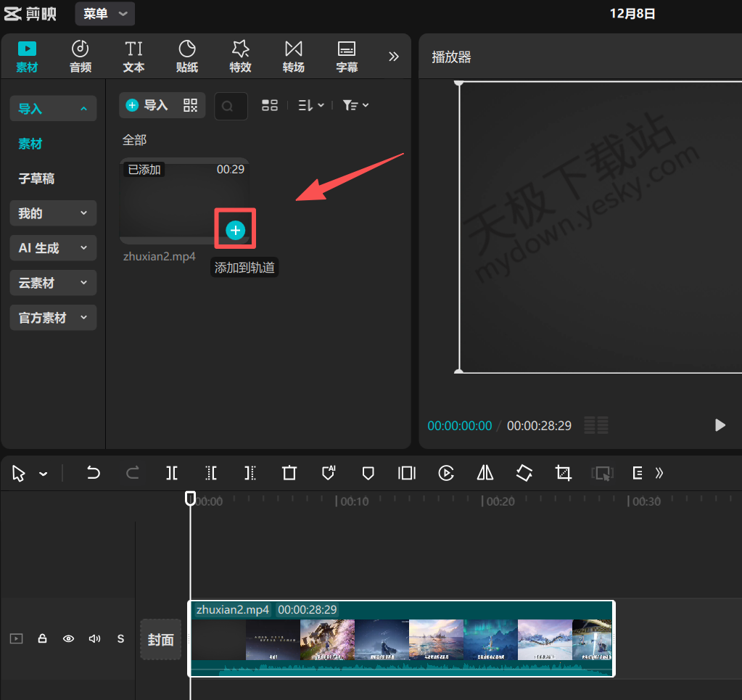
Task: Open the 菜单 dropdown
Action: [104, 14]
